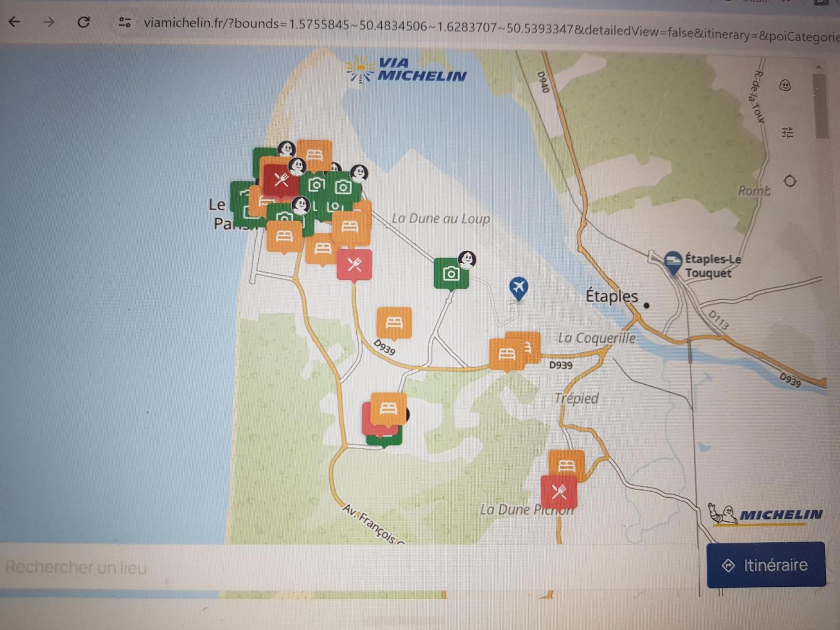Click the La Coquerille label
The width and height of the screenshot is (840, 630).
(x=596, y=338)
